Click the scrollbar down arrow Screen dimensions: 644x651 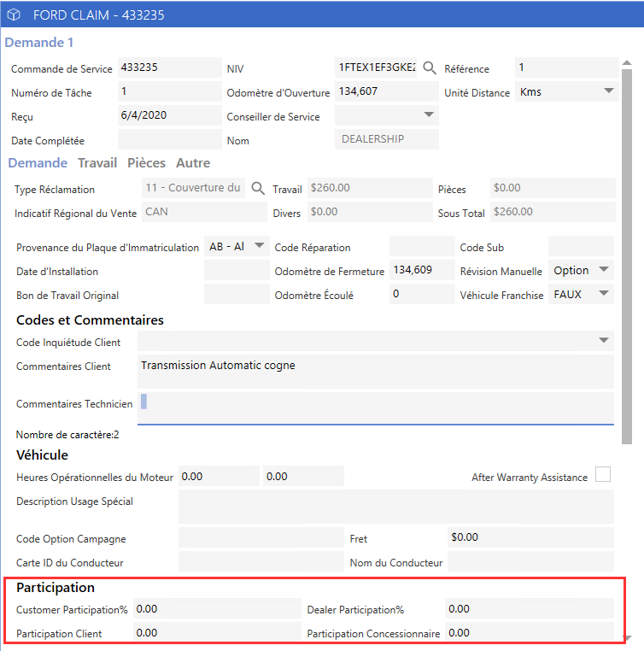(x=628, y=637)
